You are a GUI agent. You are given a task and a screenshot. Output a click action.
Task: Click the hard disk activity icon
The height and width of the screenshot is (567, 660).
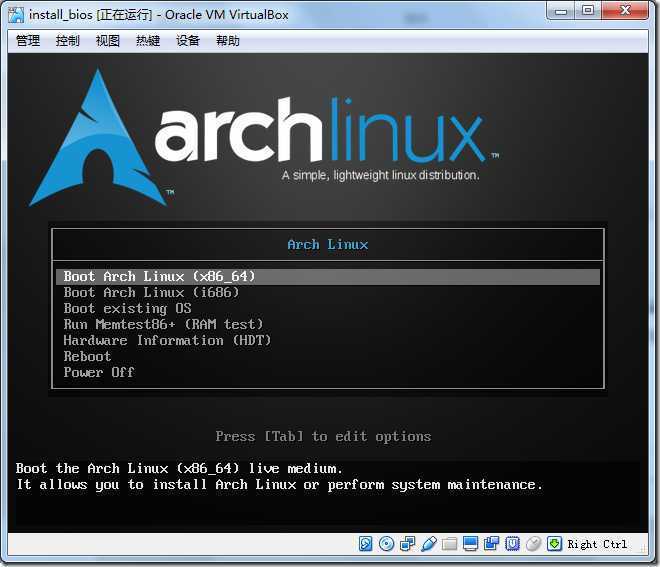point(365,544)
